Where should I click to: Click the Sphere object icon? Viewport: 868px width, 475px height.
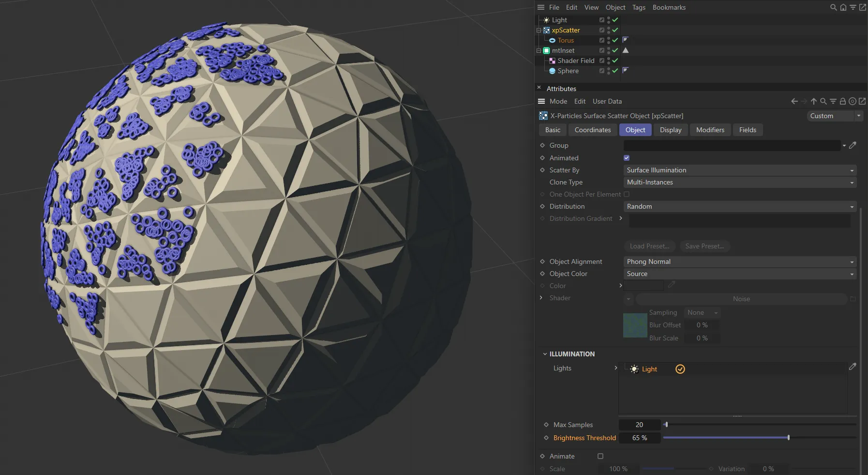[x=553, y=71]
